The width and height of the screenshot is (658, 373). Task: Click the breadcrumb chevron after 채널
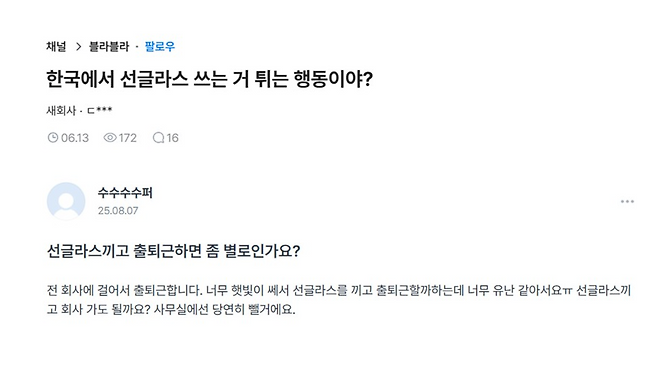click(x=78, y=47)
